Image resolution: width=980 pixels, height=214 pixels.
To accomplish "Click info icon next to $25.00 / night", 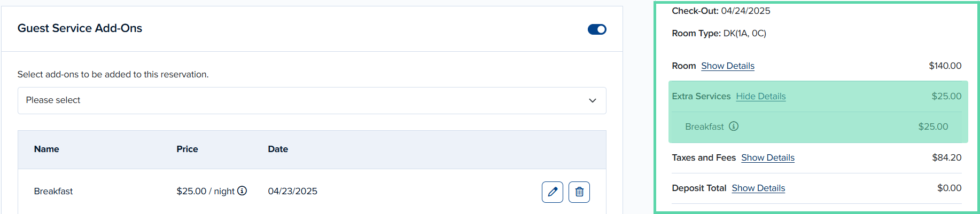I will pos(242,191).
